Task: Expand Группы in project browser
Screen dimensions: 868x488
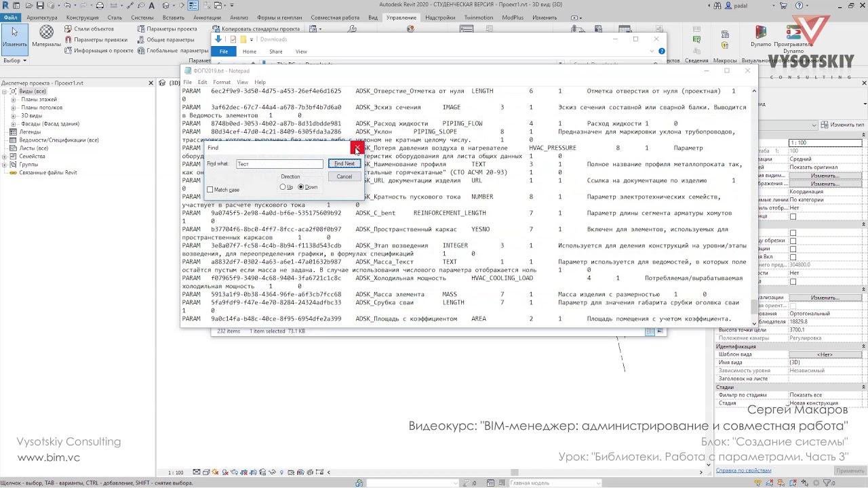Action: 5,165
